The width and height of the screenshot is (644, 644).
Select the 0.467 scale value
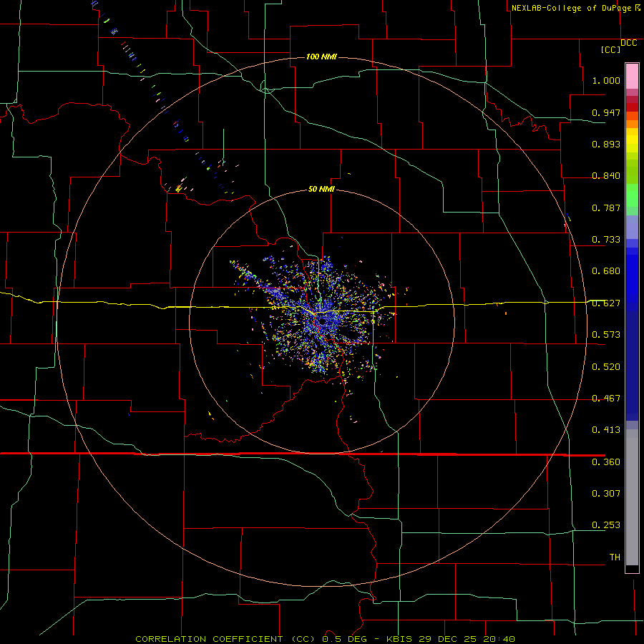606,399
